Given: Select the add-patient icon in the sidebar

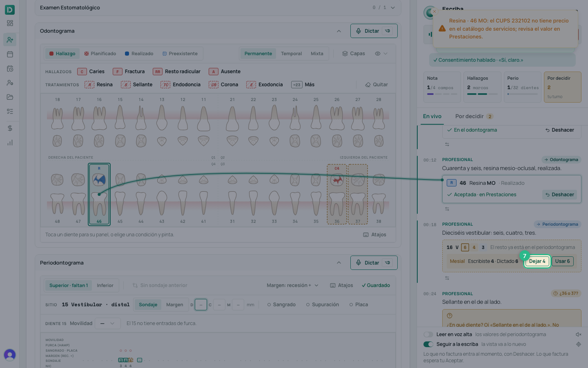Looking at the screenshot, I should [x=10, y=40].
